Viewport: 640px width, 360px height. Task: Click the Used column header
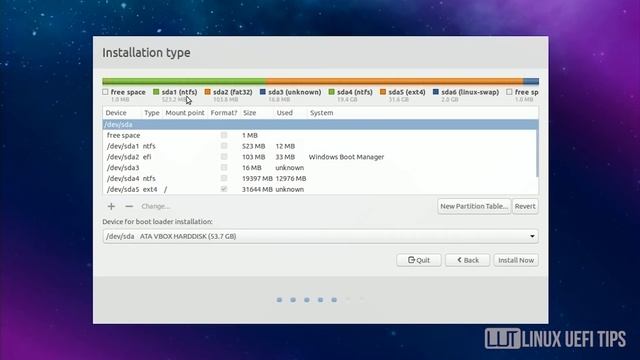click(x=284, y=113)
